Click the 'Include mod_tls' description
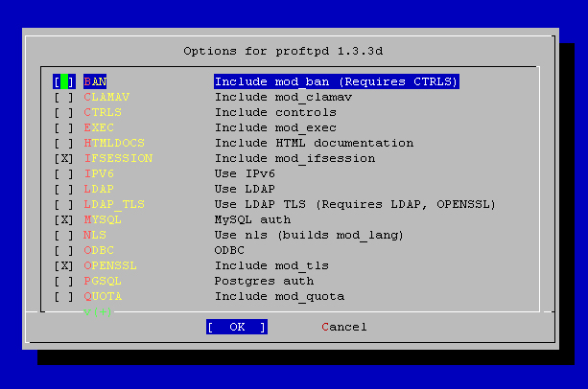 pos(271,266)
